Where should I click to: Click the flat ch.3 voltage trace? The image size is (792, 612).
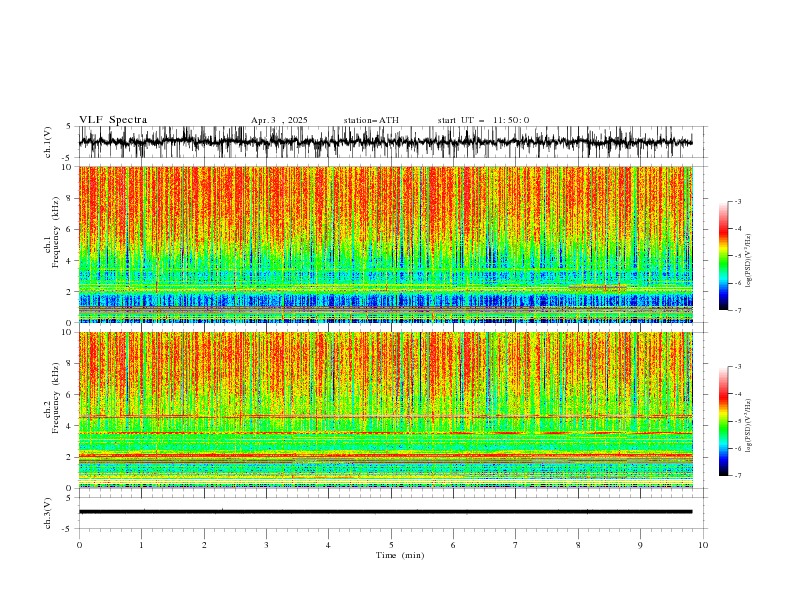click(385, 512)
